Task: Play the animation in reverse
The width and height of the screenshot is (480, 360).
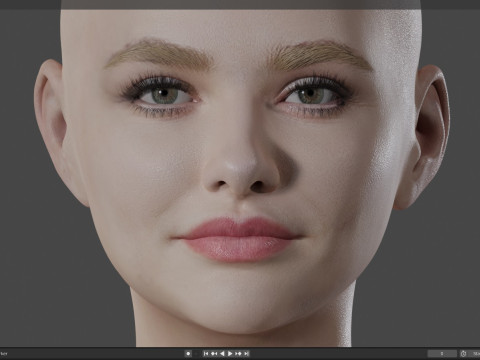Action: click(x=222, y=354)
